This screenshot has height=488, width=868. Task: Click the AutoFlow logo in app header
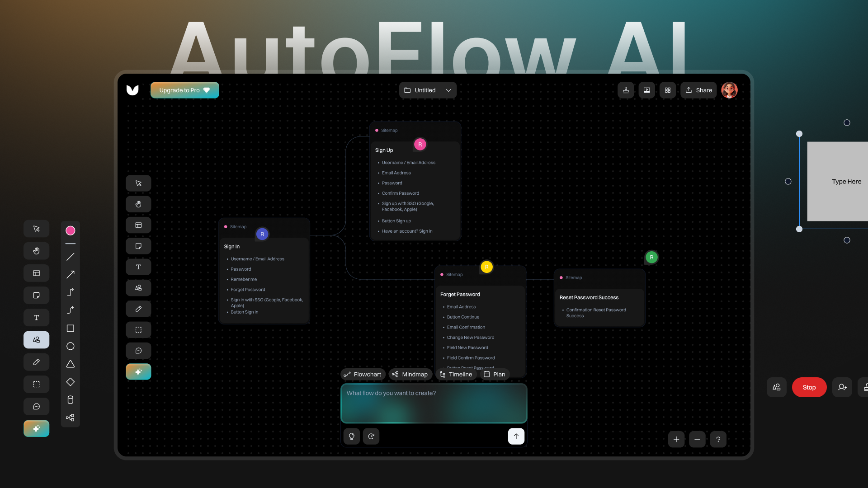(132, 90)
